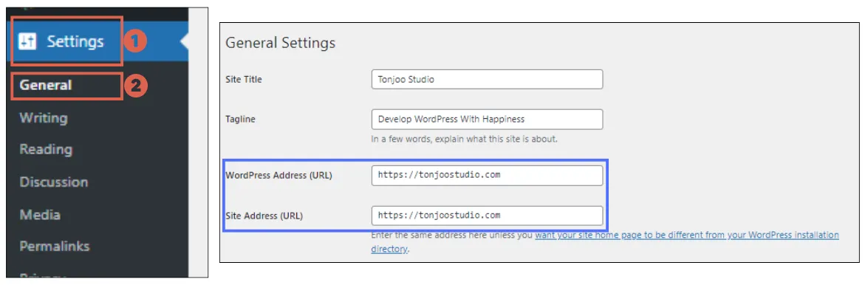The width and height of the screenshot is (868, 285).
Task: Click the Tagline input field
Action: [x=487, y=119]
